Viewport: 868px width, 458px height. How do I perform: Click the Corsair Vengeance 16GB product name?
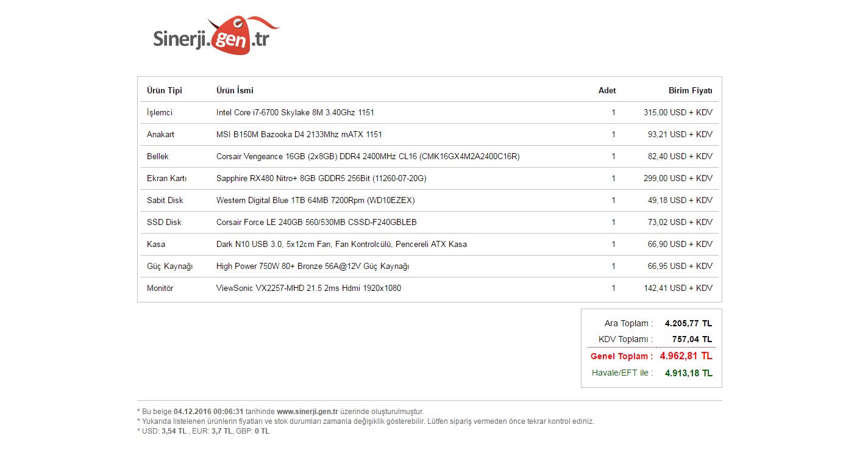pos(368,157)
